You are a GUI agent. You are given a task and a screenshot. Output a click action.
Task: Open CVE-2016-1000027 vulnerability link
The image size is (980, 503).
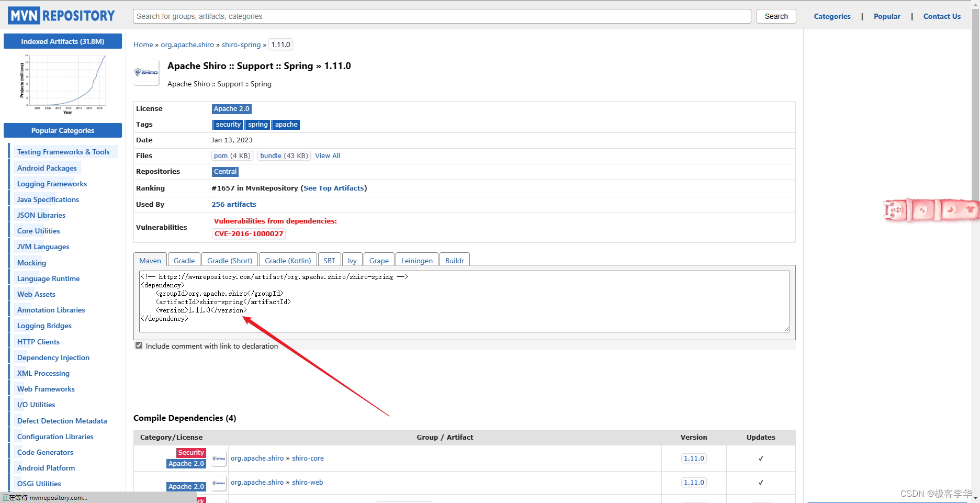249,234
